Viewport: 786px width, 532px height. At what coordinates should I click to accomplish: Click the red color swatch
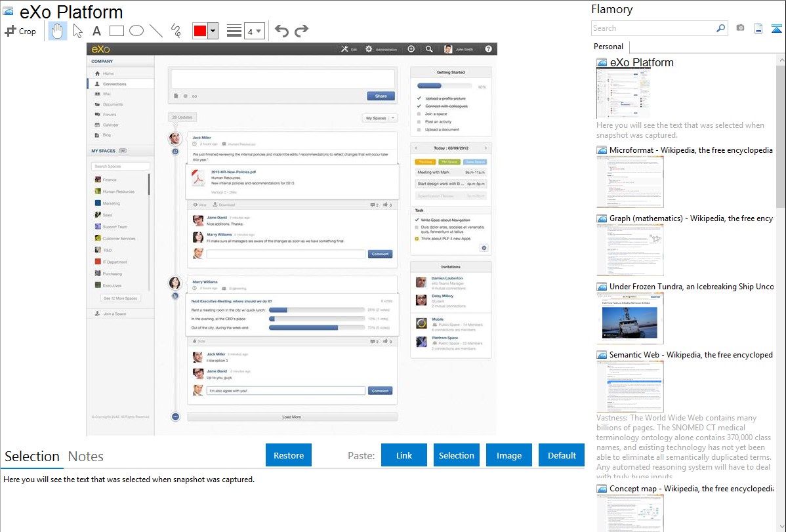pyautogui.click(x=200, y=31)
